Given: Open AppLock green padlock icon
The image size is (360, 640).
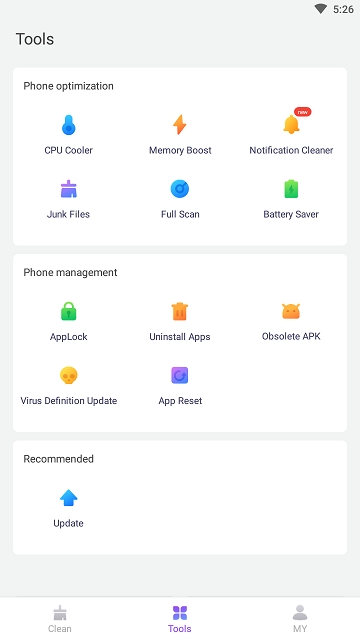Looking at the screenshot, I should tap(69, 311).
